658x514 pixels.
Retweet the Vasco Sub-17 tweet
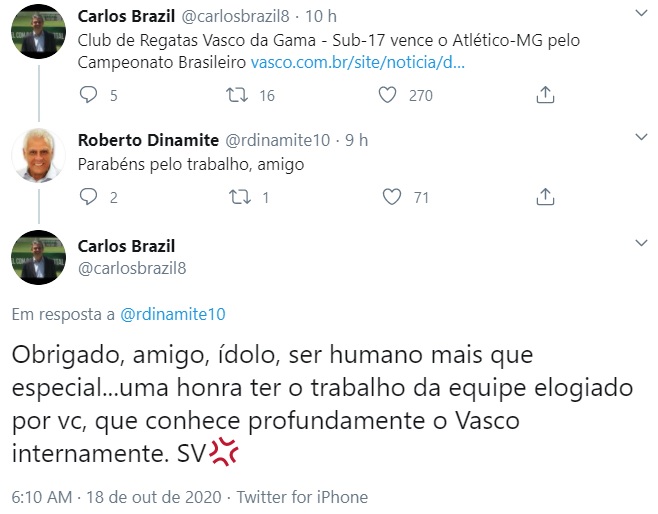coord(238,96)
